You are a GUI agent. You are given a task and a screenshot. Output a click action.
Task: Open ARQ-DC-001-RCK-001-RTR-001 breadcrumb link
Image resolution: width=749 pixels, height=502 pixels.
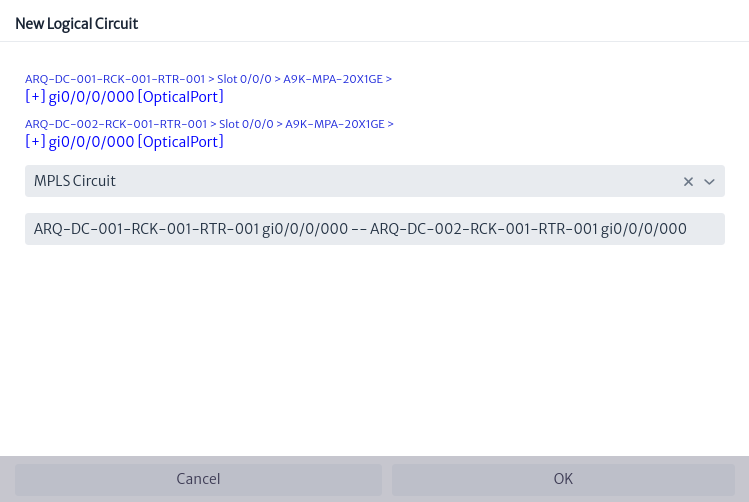pos(115,79)
